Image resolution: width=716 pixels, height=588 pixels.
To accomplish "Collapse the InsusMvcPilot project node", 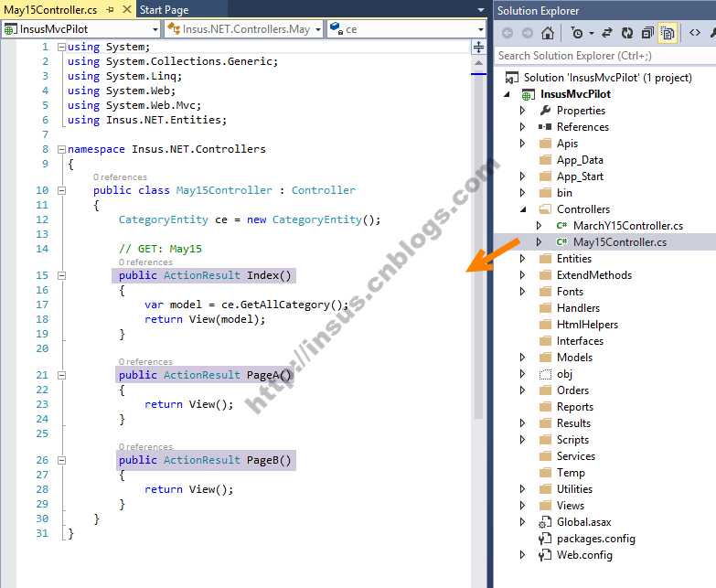I will pos(507,94).
